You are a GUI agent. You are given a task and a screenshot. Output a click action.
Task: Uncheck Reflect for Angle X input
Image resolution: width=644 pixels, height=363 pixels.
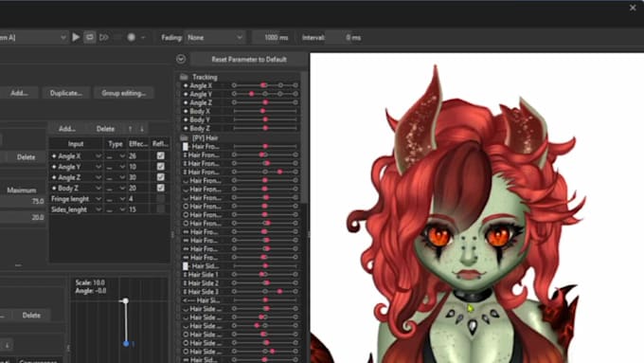[x=161, y=155]
